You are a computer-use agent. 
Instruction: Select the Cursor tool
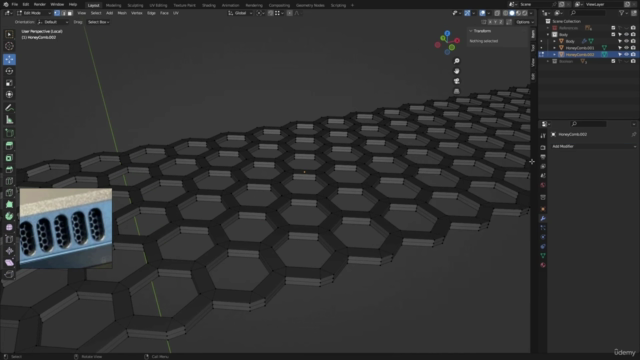9,46
